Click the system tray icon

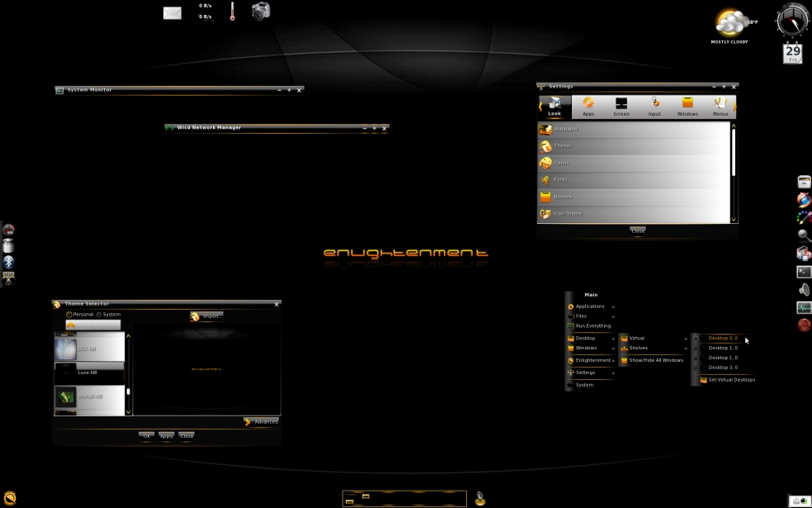800,501
